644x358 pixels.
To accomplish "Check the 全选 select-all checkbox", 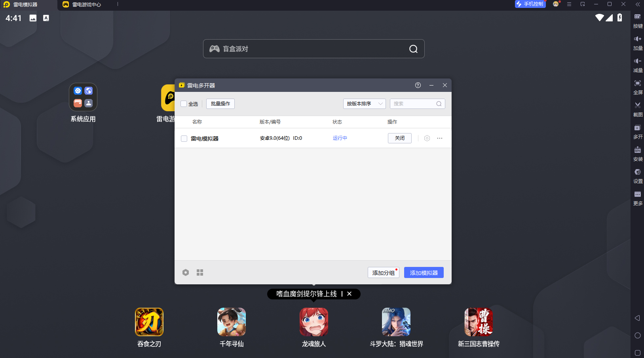I will (184, 104).
